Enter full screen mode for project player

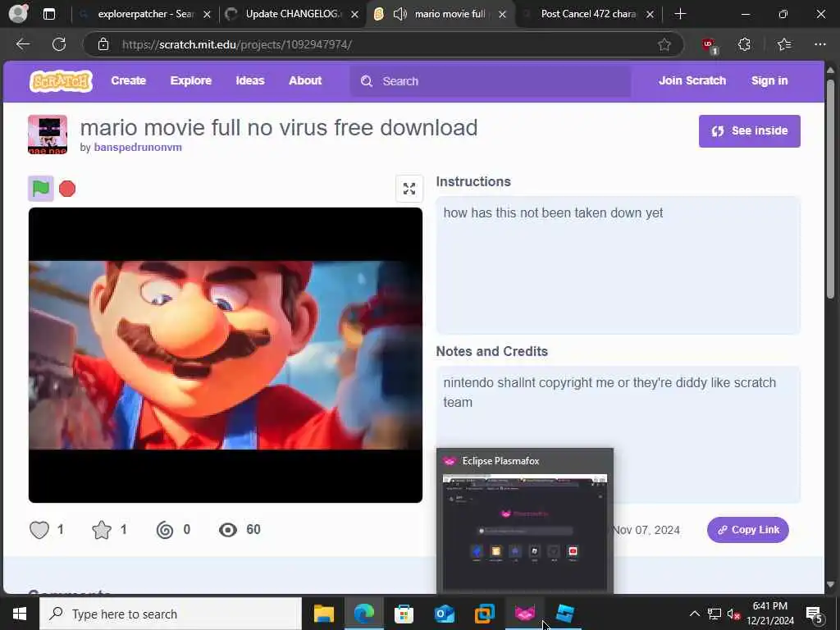coord(409,189)
